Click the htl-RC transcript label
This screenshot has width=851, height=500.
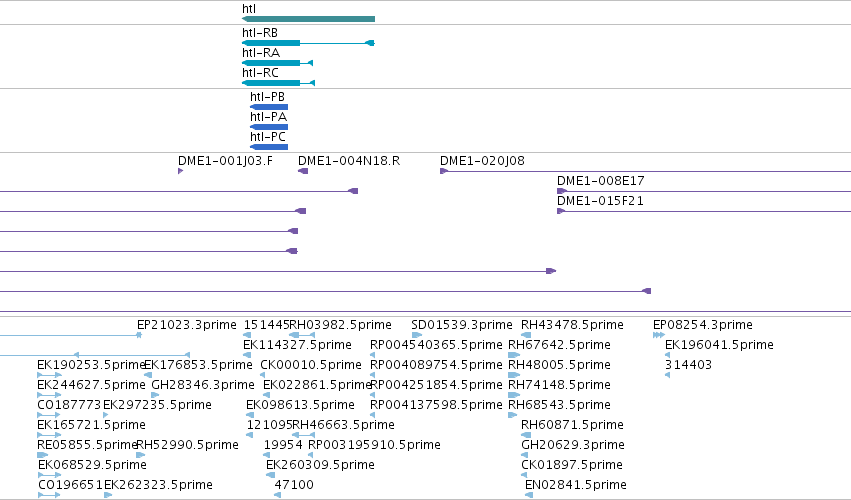pos(261,73)
